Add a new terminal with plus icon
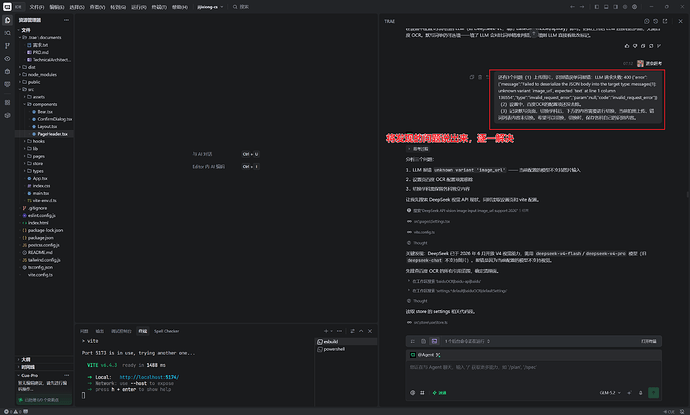 coord(326,331)
